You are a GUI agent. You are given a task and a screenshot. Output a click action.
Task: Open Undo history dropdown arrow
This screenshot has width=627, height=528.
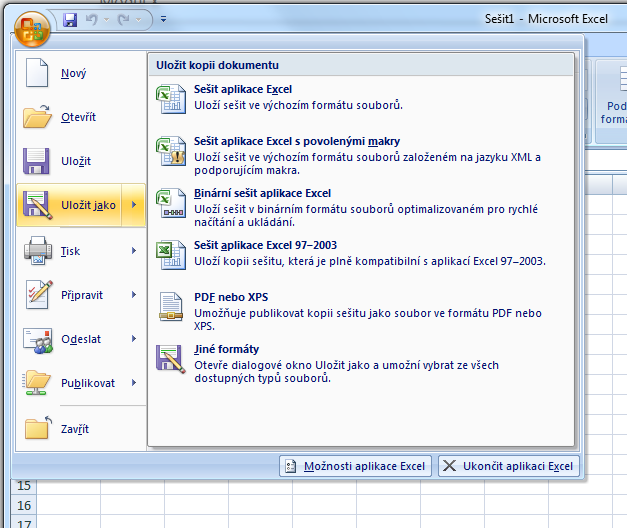tap(106, 19)
